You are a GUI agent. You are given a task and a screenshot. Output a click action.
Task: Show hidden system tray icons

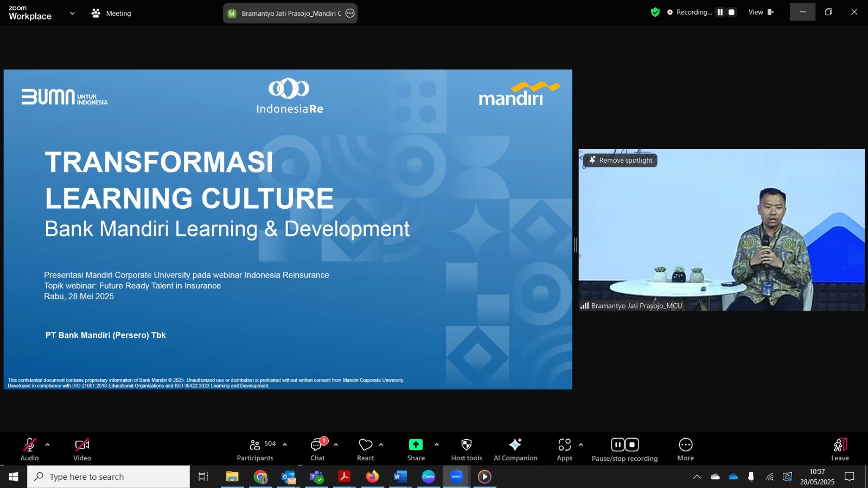[x=697, y=477]
